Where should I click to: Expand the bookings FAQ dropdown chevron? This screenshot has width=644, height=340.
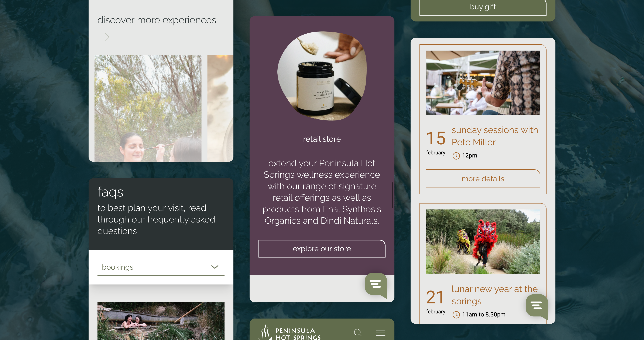pyautogui.click(x=215, y=267)
